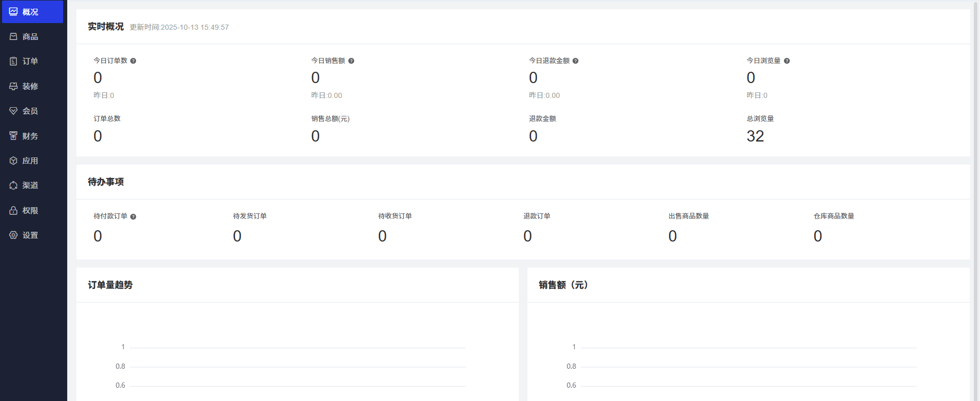Select the 渠道 channel icon

13,185
